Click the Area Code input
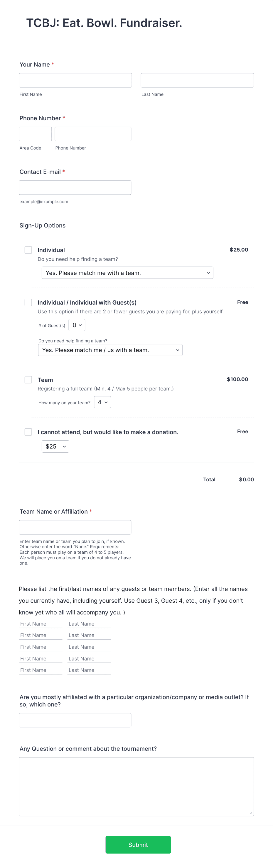The image size is (273, 868). click(x=35, y=133)
